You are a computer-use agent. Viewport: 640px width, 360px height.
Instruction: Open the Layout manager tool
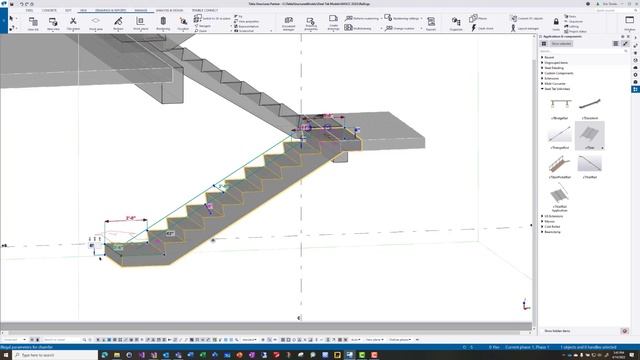tap(525, 28)
